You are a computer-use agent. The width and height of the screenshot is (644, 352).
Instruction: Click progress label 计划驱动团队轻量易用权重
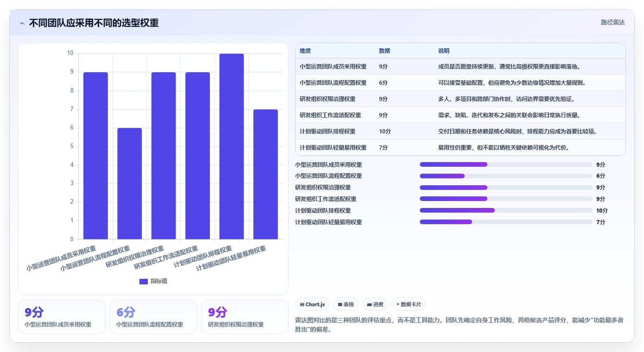tap(328, 222)
